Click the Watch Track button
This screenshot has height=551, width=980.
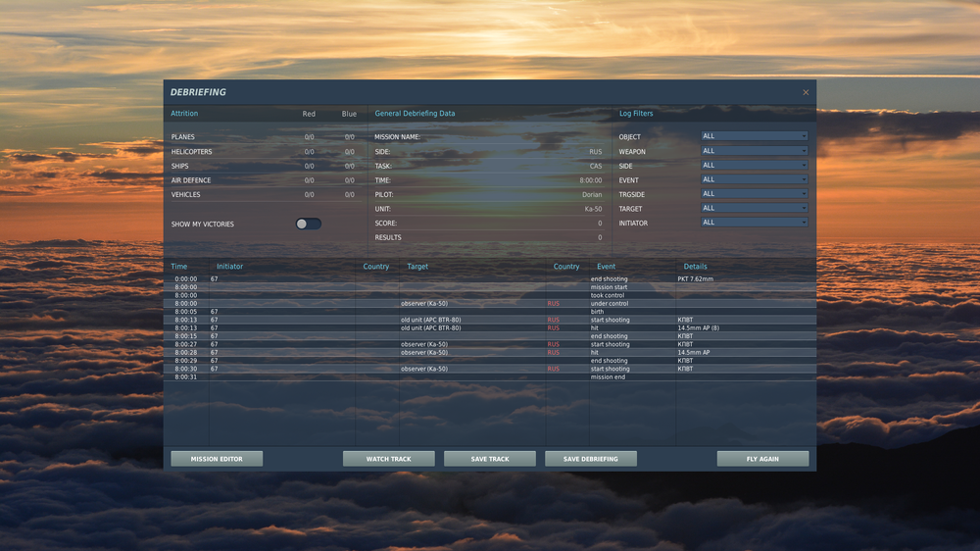pos(388,459)
